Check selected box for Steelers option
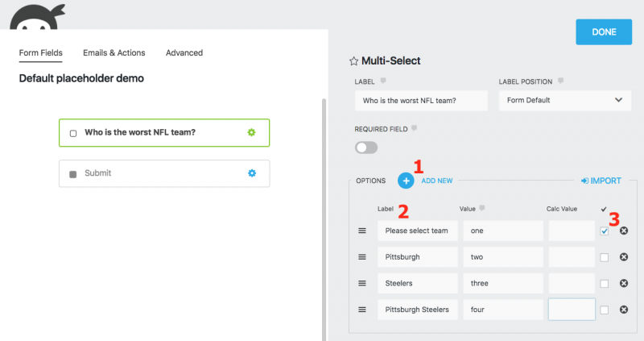 coord(605,284)
